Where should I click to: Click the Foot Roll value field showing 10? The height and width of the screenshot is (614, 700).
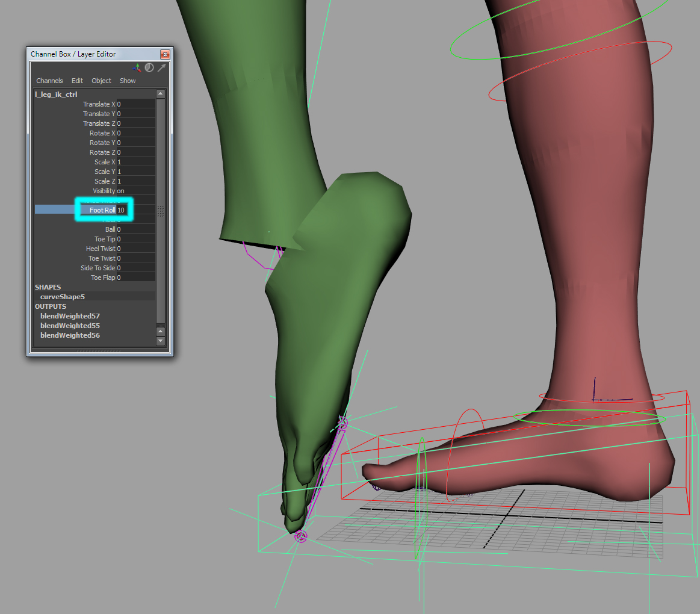point(135,210)
